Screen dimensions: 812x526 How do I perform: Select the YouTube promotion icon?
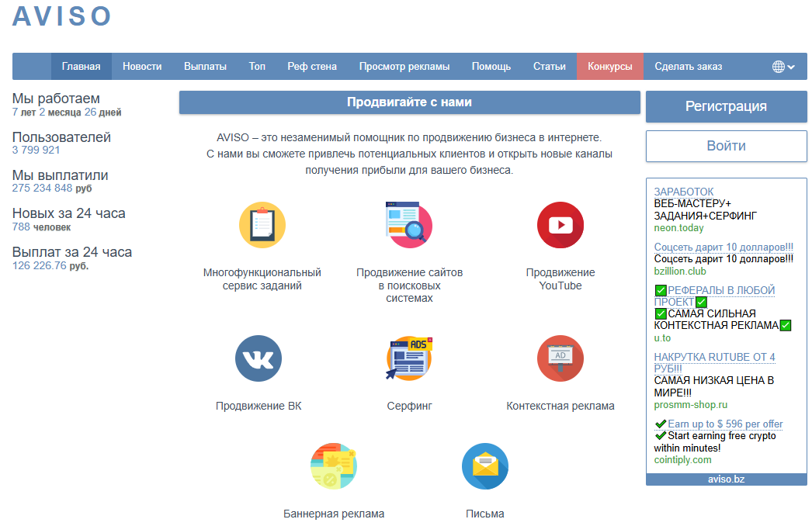coord(560,225)
